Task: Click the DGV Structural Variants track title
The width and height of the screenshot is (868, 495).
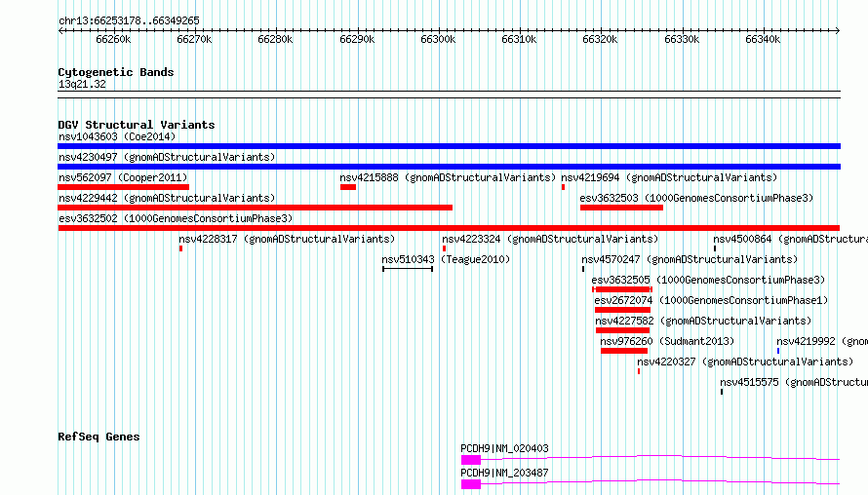Action: 137,125
